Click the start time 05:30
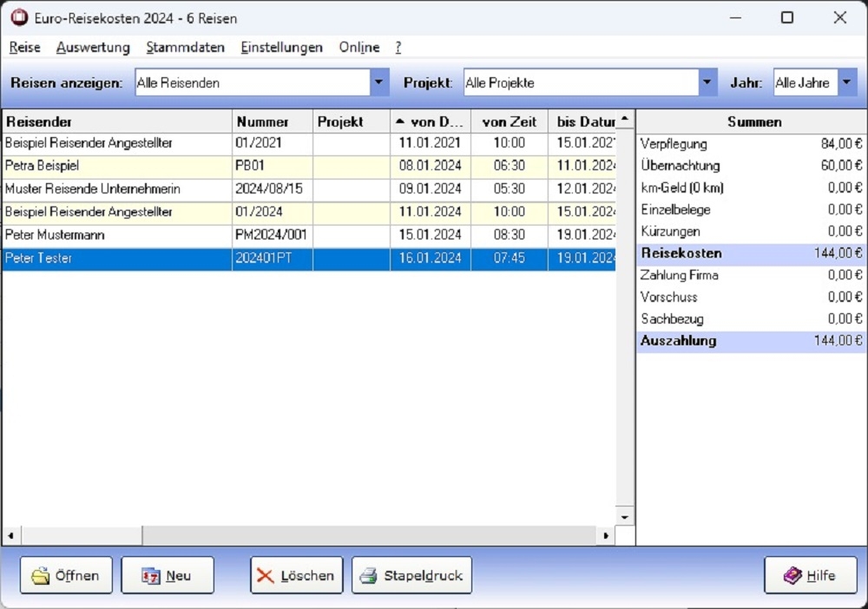Viewport: 868px width, 609px height. tap(510, 189)
